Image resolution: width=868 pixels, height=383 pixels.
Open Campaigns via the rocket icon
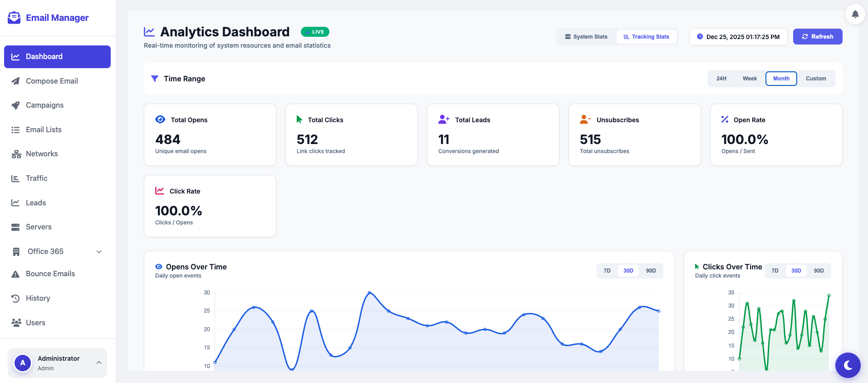tap(15, 105)
